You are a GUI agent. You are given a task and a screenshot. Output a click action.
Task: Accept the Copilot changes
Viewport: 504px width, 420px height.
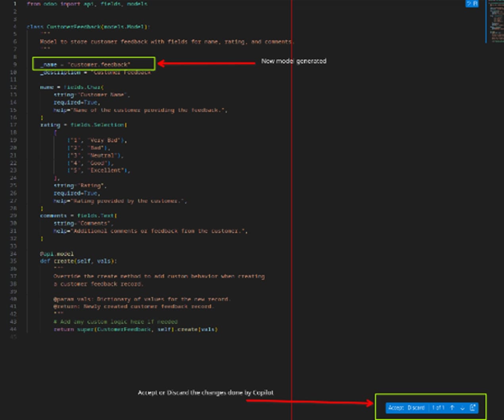click(395, 408)
